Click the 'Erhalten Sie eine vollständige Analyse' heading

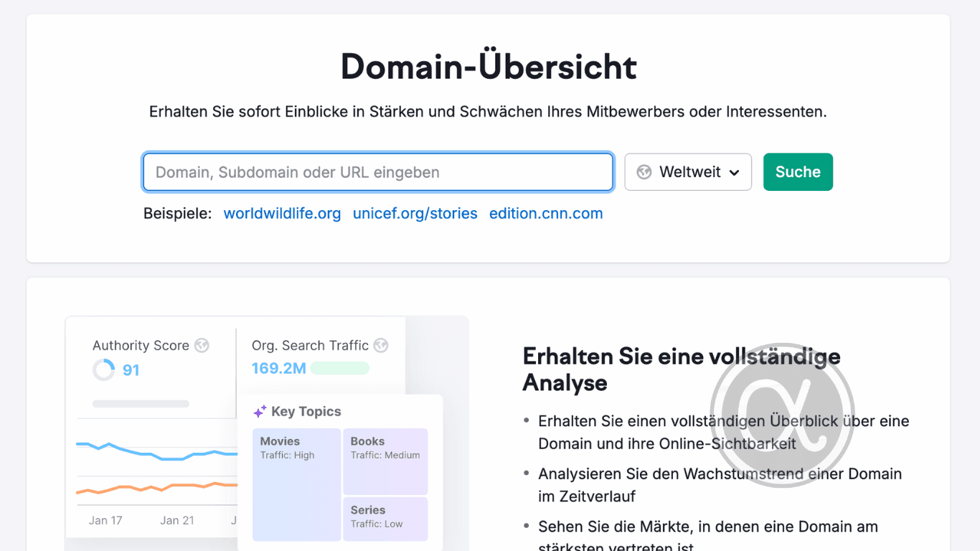[682, 369]
